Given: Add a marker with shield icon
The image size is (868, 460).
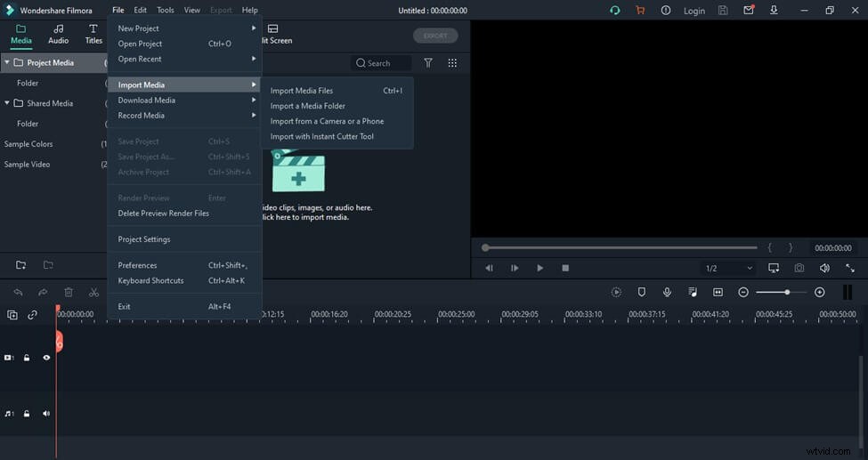Looking at the screenshot, I should point(642,292).
